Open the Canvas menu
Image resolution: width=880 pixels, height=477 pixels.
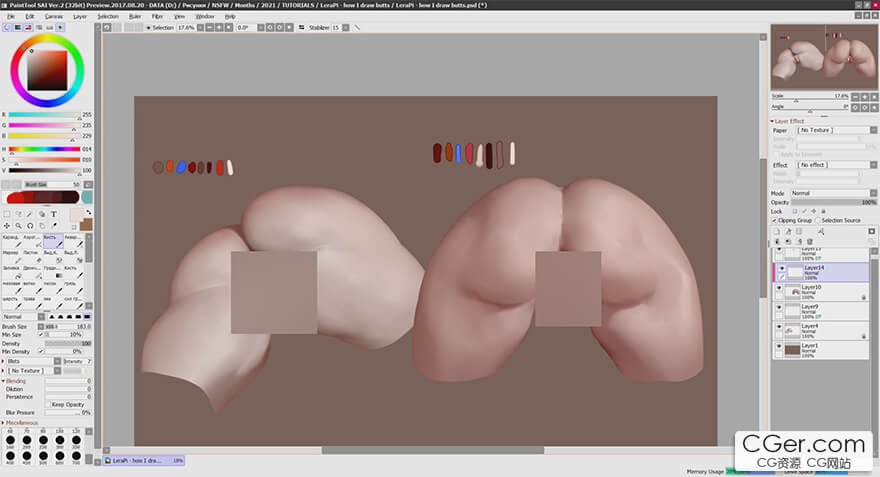pos(54,16)
